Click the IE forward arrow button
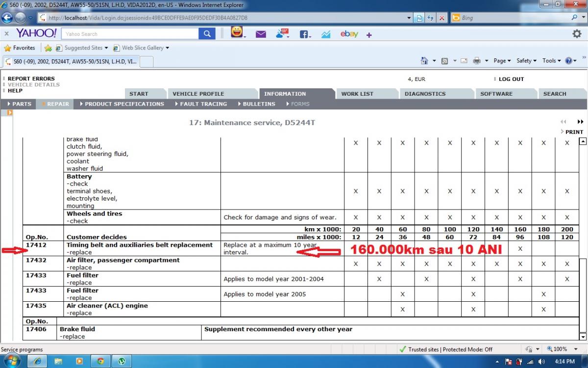Image resolution: width=588 pixels, height=368 pixels. [x=20, y=18]
